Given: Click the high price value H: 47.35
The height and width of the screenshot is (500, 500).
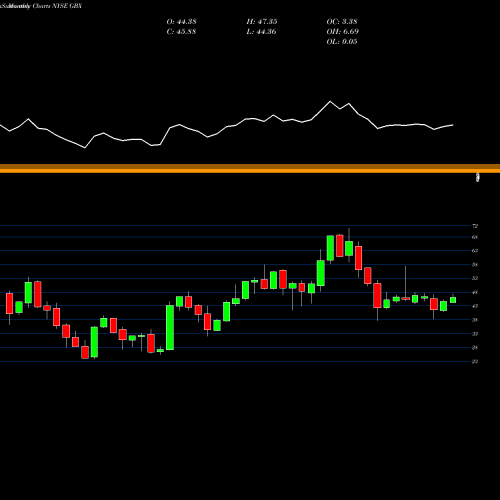Looking at the screenshot, I should [262, 22].
